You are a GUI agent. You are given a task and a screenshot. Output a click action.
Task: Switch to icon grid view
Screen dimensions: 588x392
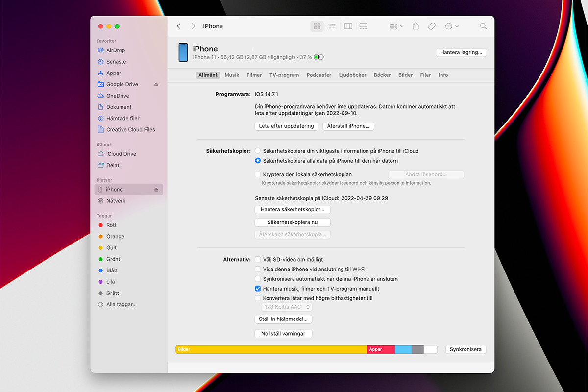[317, 26]
